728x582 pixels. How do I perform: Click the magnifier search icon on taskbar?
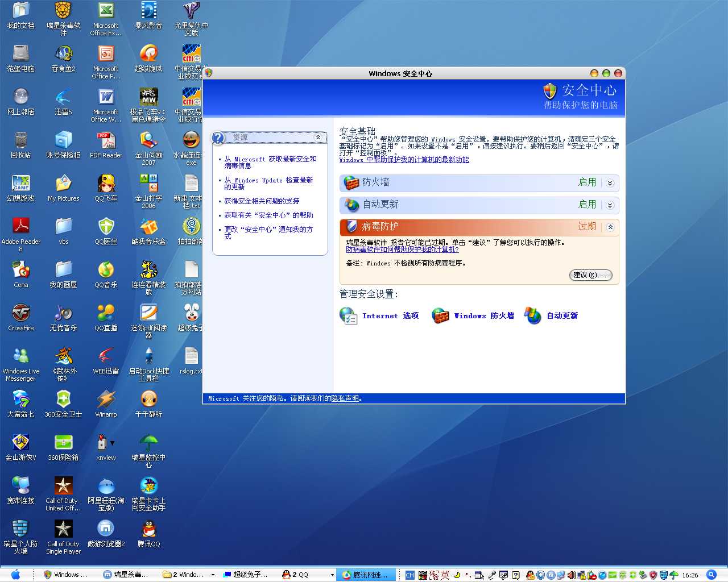coord(711,575)
